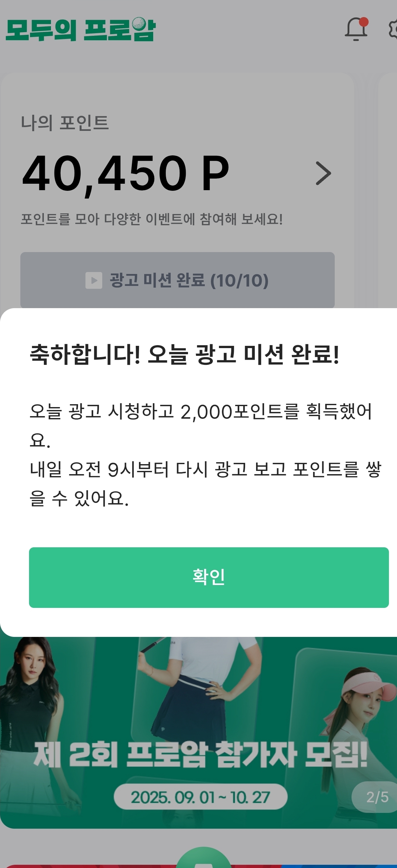Viewport: 397px width, 868px height.
Task: Click the play icon in ad mission button
Action: [94, 280]
